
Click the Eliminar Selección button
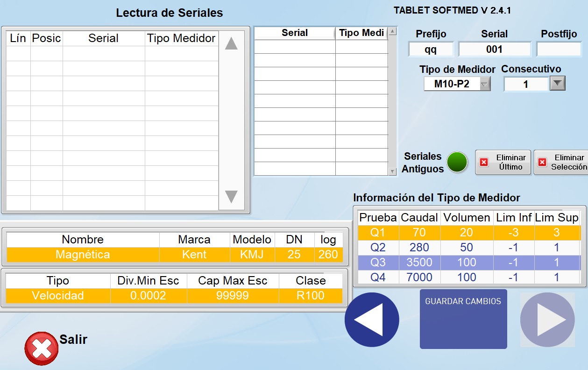point(561,162)
